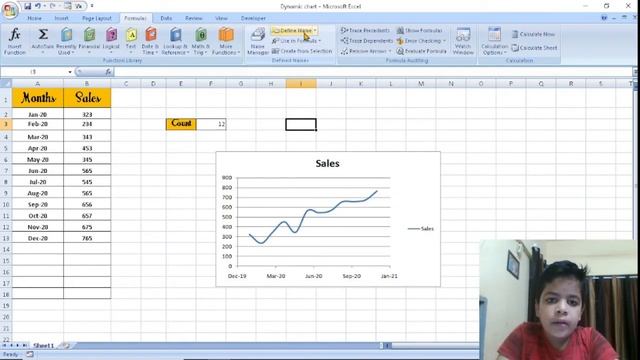Screen dimensions: 640x360
Task: Click the Count label cell
Action: (181, 124)
